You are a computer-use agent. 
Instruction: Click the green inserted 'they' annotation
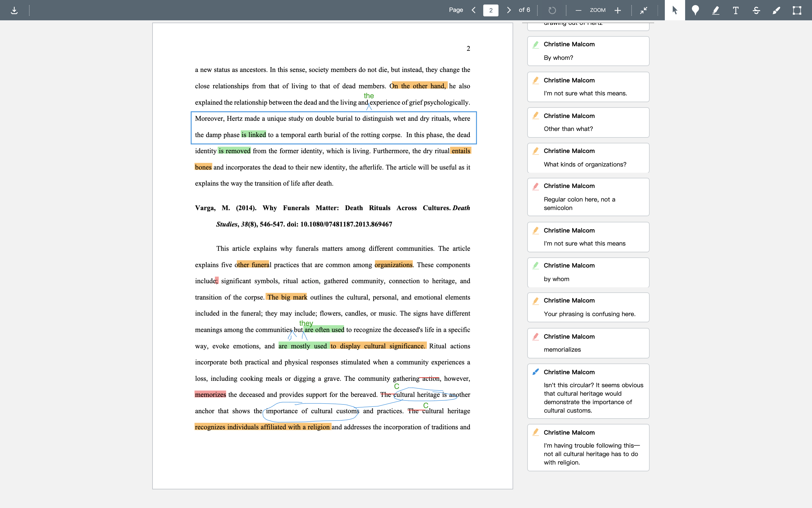pos(306,323)
